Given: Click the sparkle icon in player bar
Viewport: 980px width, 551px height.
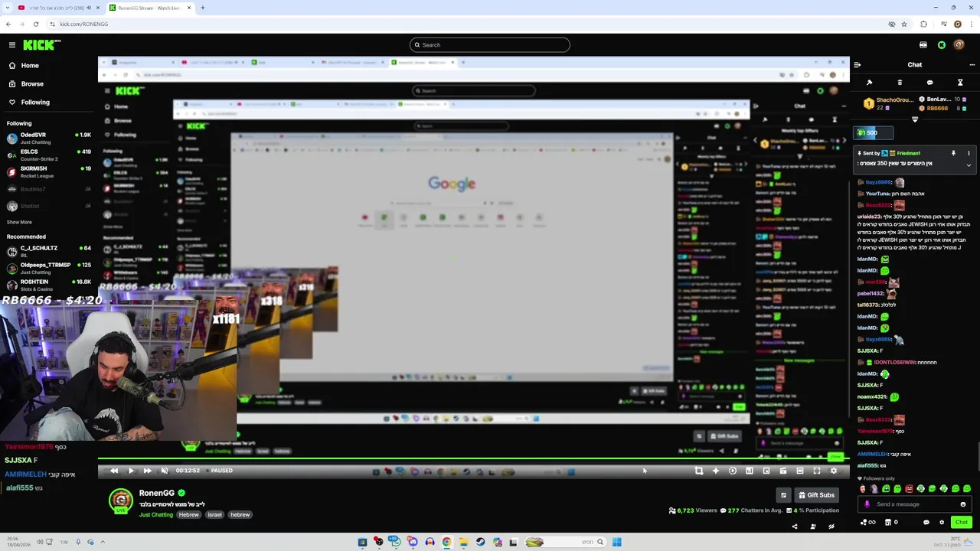Looking at the screenshot, I should (x=716, y=471).
